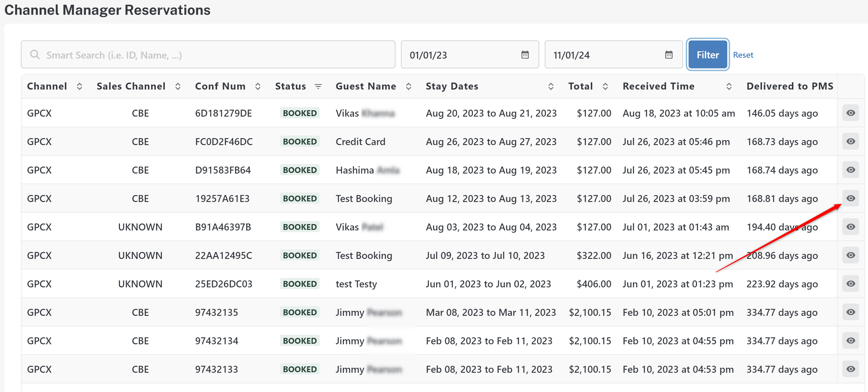Sort by Conf Num column
Viewport: 868px width, 392px height.
[258, 86]
